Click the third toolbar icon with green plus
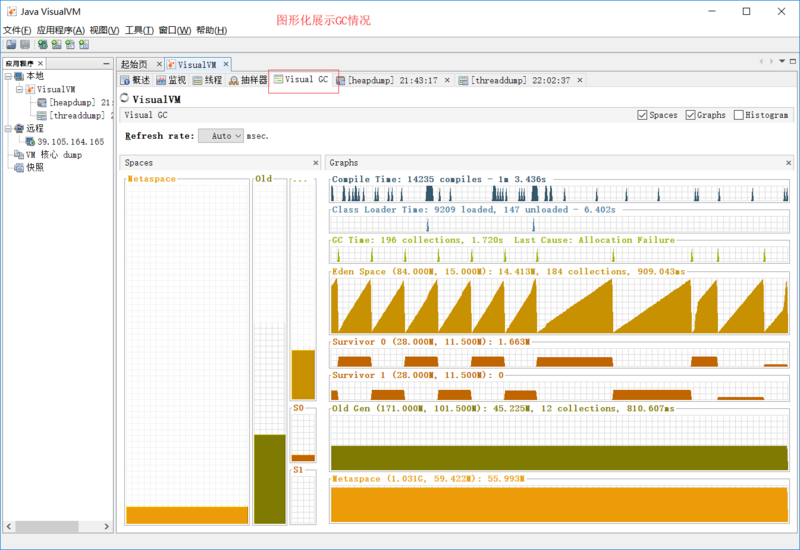This screenshot has width=800, height=550. click(42, 45)
